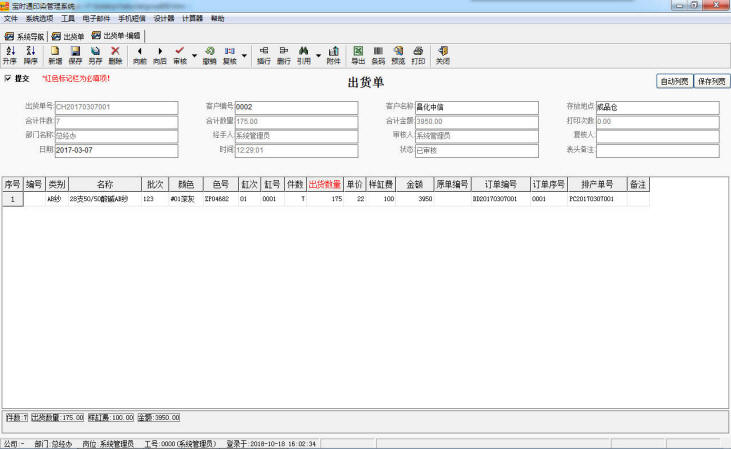Go to previous record with 向前
731x449 pixels.
140,55
